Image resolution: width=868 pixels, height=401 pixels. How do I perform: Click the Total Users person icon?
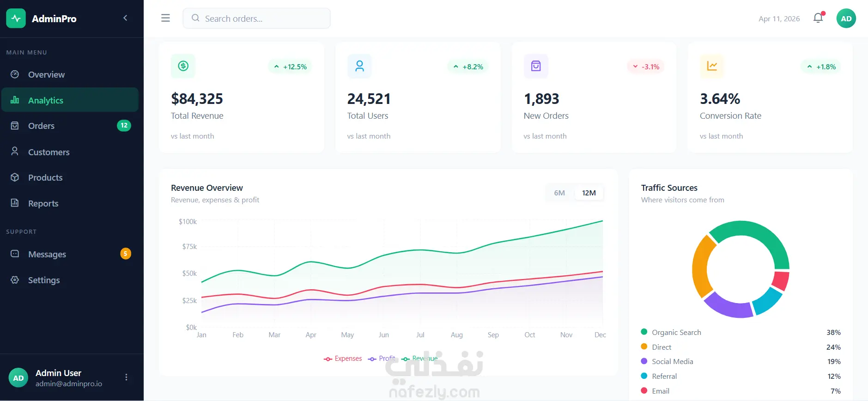coord(359,66)
